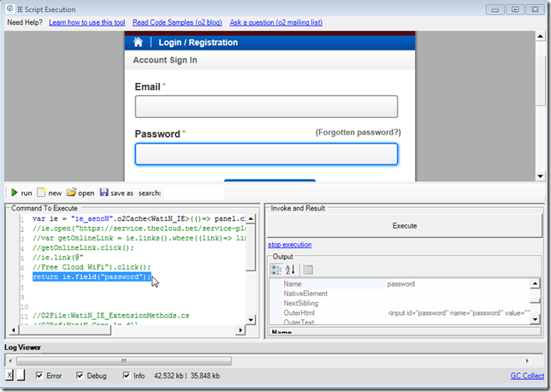Open Read Code Samples (o2 blog) link
The image size is (551, 392).
click(177, 22)
